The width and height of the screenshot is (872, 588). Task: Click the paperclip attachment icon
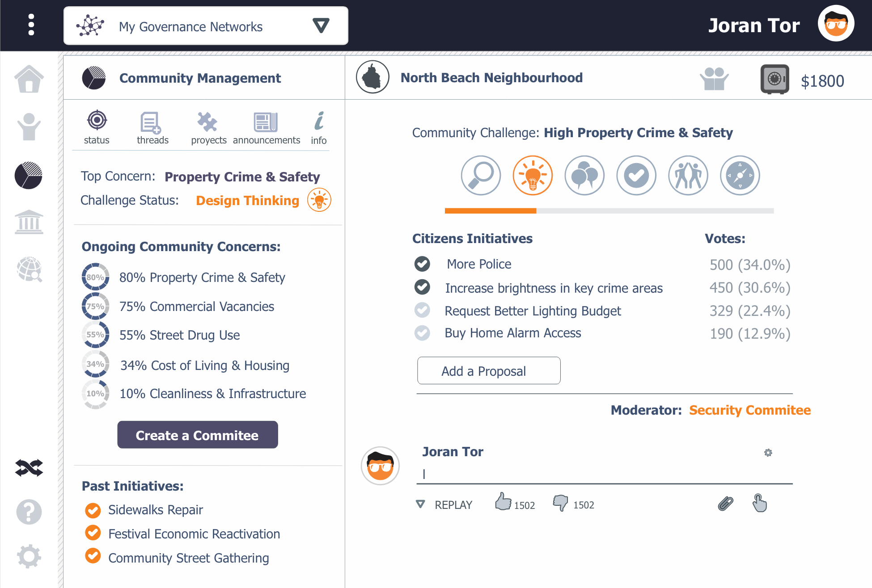725,504
